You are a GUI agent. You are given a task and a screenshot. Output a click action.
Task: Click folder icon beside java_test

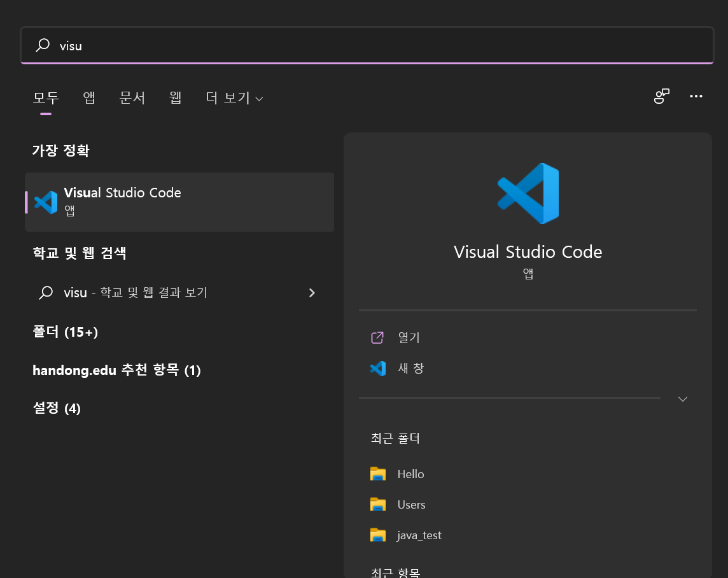pos(378,535)
